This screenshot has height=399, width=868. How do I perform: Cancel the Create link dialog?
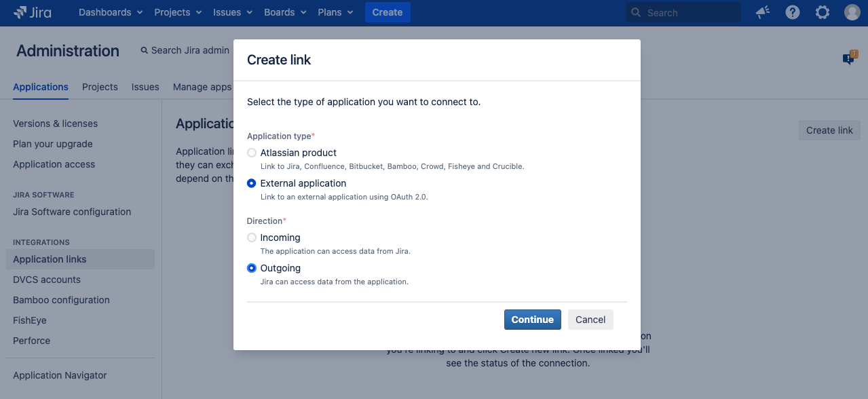tap(590, 320)
